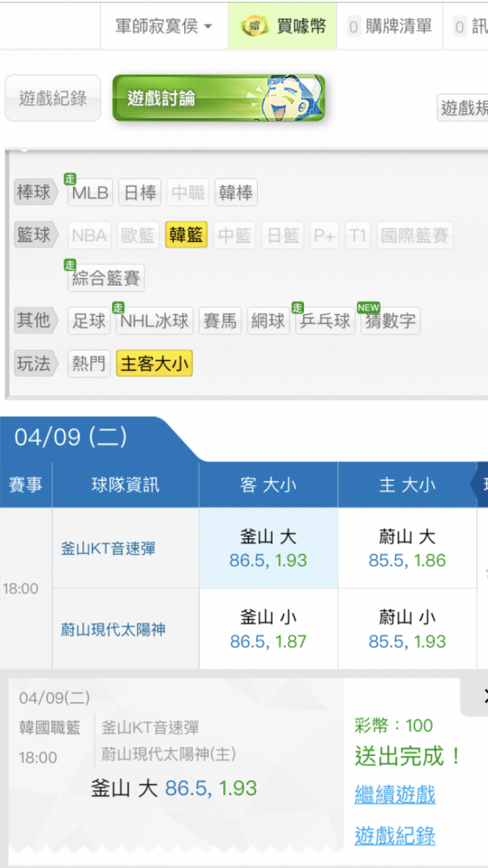
Task: Click the 主 大小 column header
Action: [407, 485]
